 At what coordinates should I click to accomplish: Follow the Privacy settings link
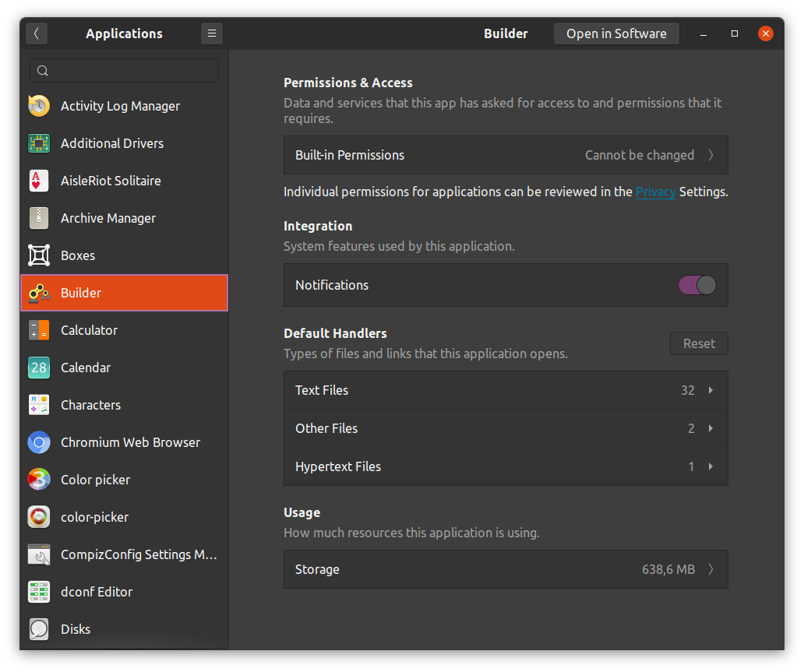click(655, 192)
